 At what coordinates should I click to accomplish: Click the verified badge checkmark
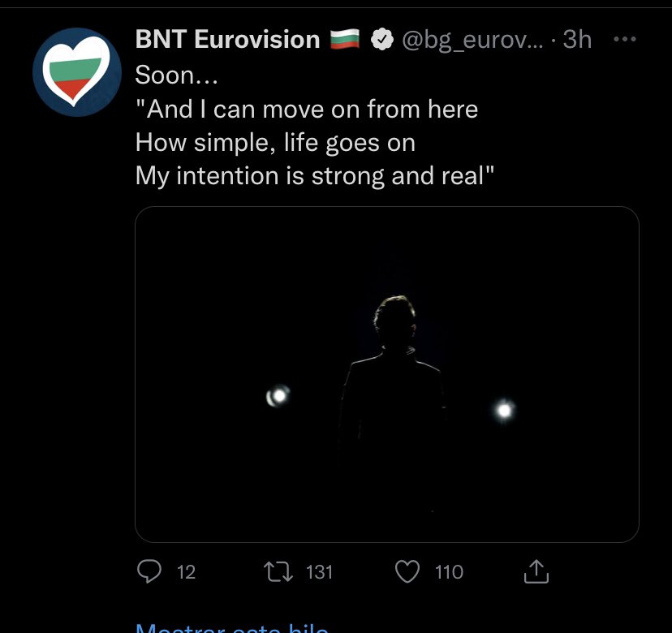tap(381, 40)
